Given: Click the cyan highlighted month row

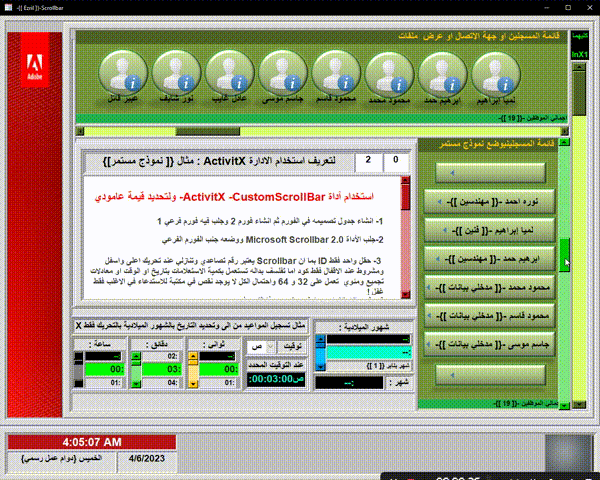Looking at the screenshot, I should click(x=368, y=353).
